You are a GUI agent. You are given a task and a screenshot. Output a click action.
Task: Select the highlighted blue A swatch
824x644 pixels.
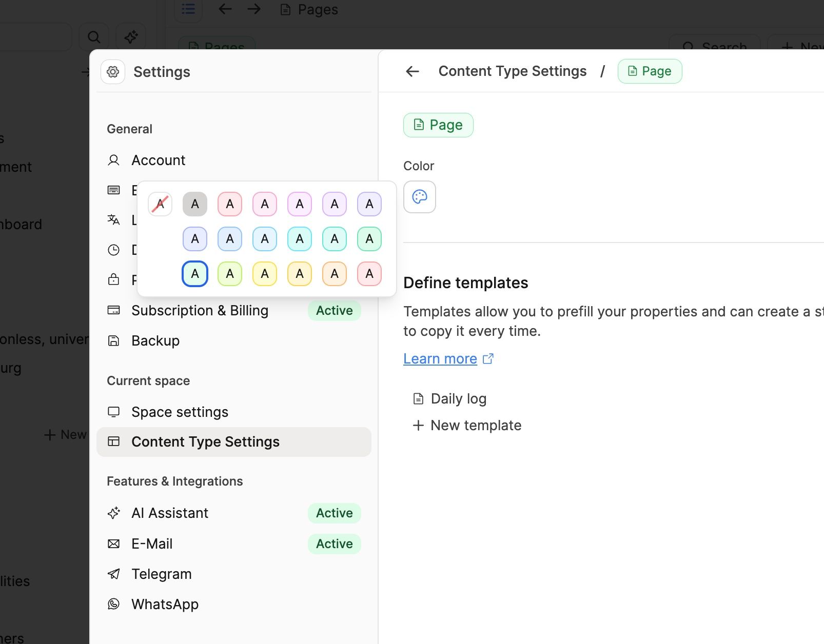194,273
